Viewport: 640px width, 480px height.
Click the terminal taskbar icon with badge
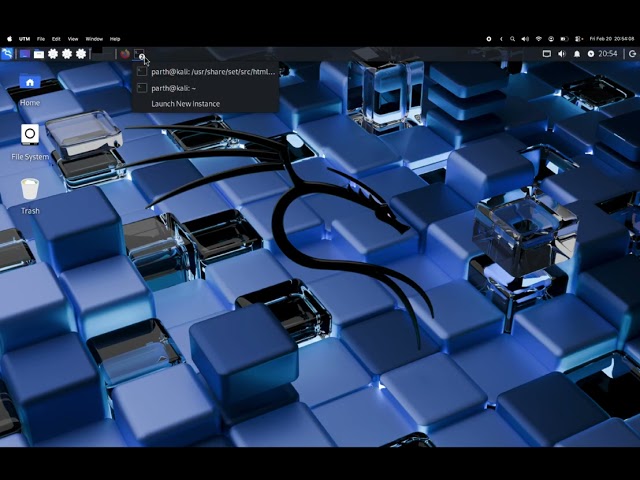pos(139,54)
